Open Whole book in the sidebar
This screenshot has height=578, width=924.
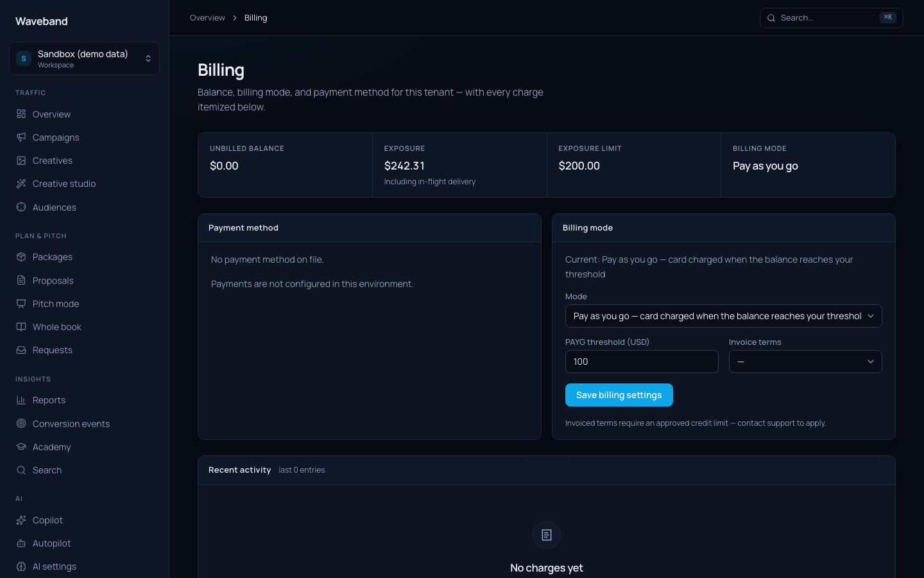[84, 327]
